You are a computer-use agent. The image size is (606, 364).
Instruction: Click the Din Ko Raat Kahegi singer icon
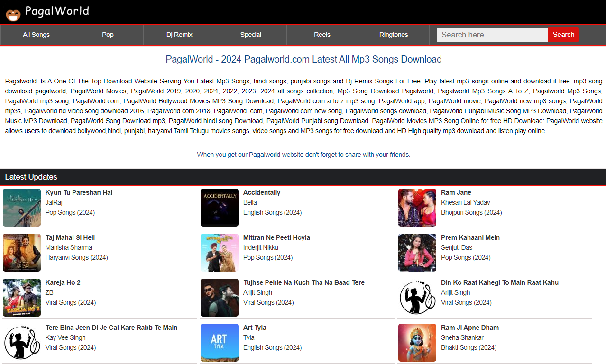[417, 298]
